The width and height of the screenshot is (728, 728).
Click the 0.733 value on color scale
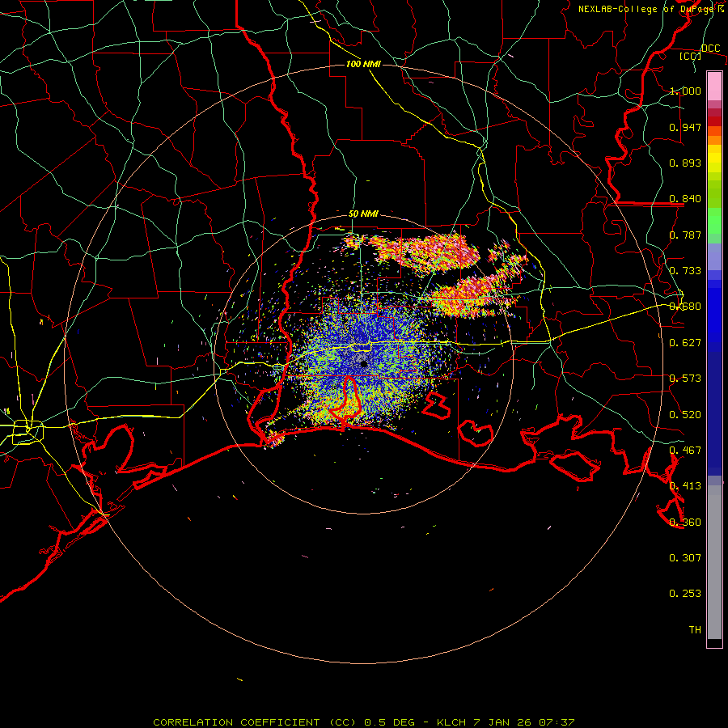coord(685,271)
